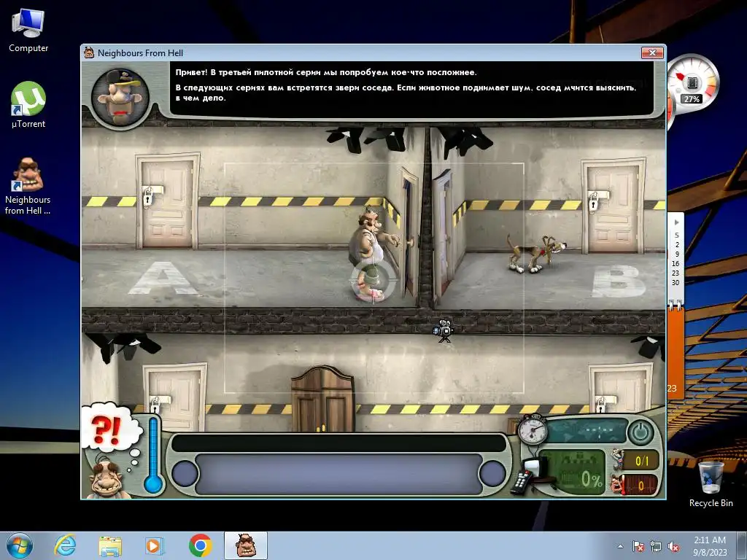The image size is (747, 560).
Task: Launch Google Chrome from the taskbar
Action: (x=200, y=545)
